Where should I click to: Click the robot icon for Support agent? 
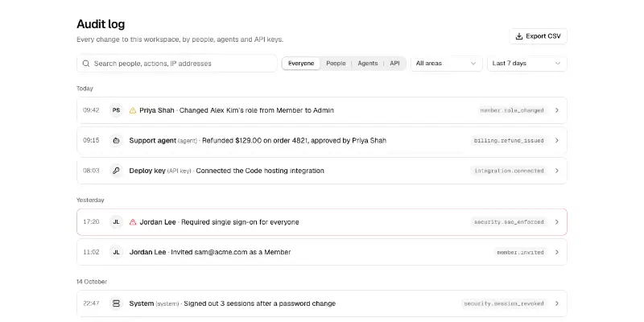coord(116,140)
